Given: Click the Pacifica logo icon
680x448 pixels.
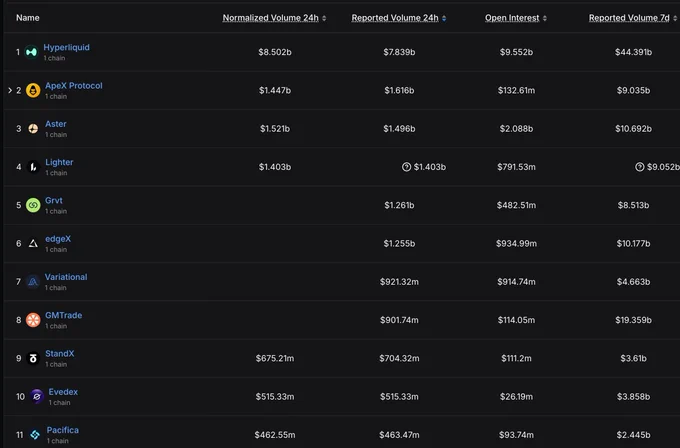Looking at the screenshot, I should pyautogui.click(x=35, y=434).
